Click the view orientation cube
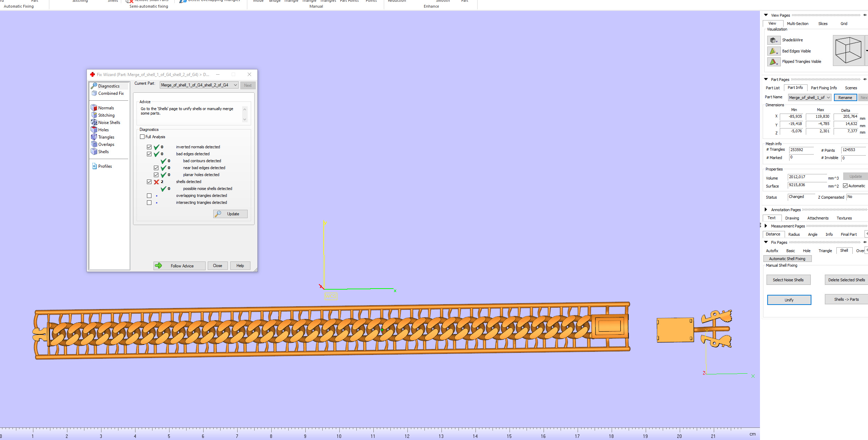The height and width of the screenshot is (440, 868). coord(848,50)
